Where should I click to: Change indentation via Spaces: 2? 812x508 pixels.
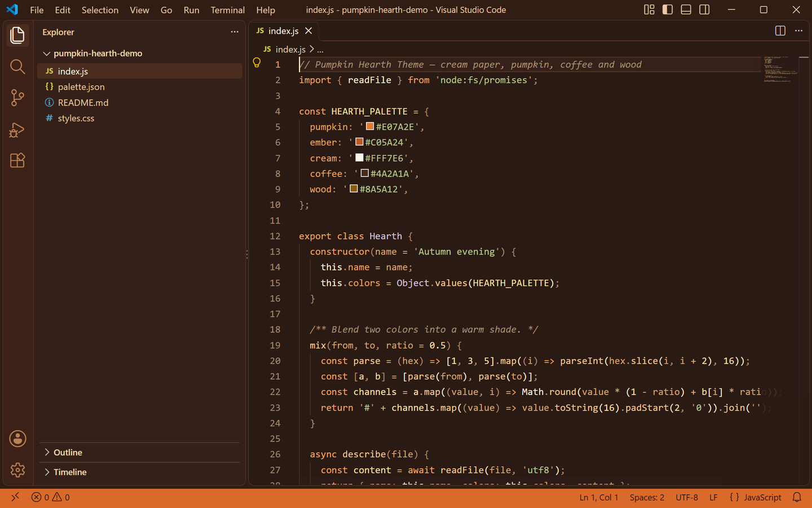click(647, 497)
